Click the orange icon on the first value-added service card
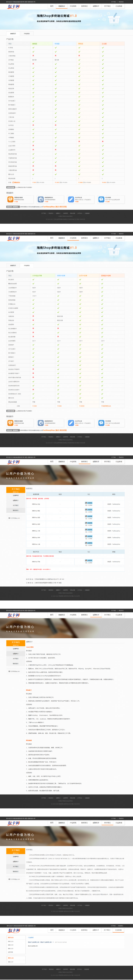This screenshot has width=133, height=980. [x=10, y=199]
